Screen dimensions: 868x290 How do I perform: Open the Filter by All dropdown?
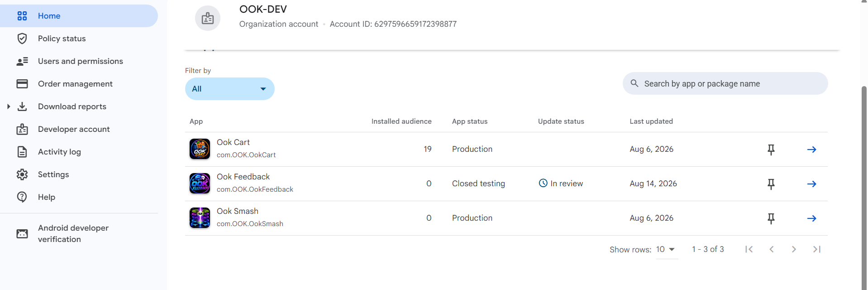[230, 89]
